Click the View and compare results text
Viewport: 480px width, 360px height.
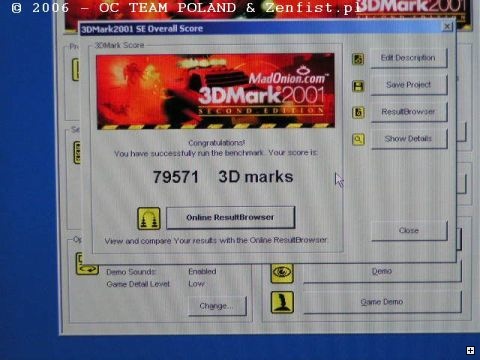[216, 241]
